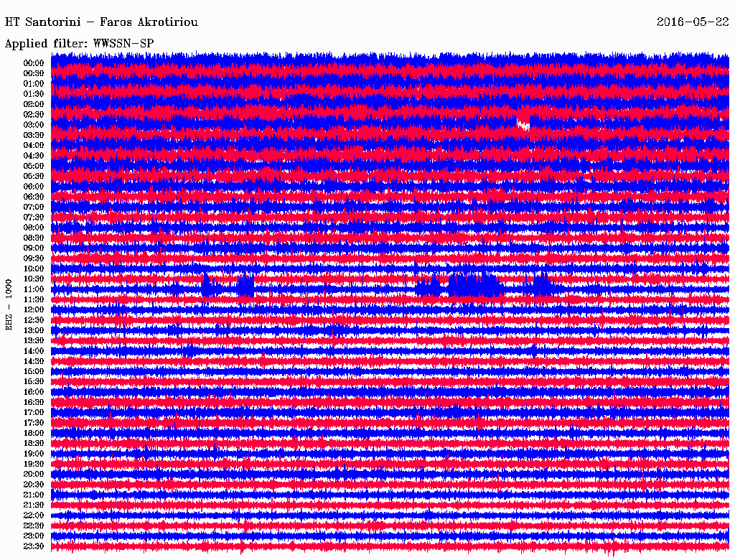
Task: Select the 09:30 time label
Action: pos(34,258)
